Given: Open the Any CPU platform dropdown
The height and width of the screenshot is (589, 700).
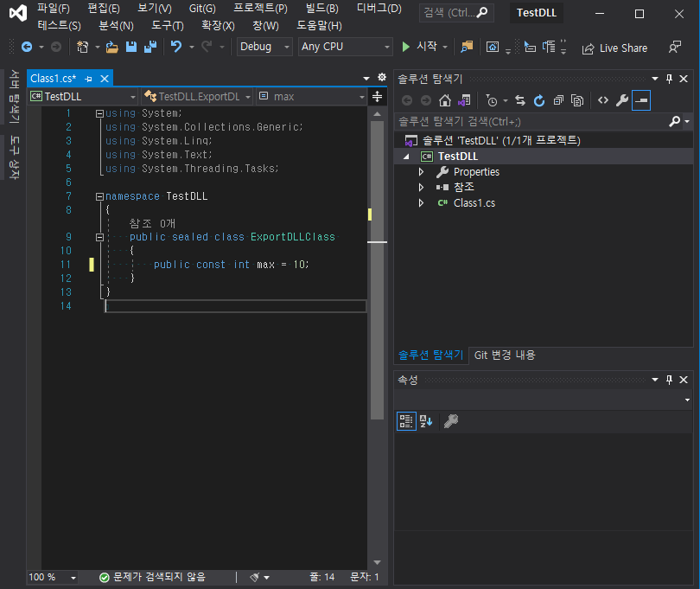Looking at the screenshot, I should (x=345, y=47).
